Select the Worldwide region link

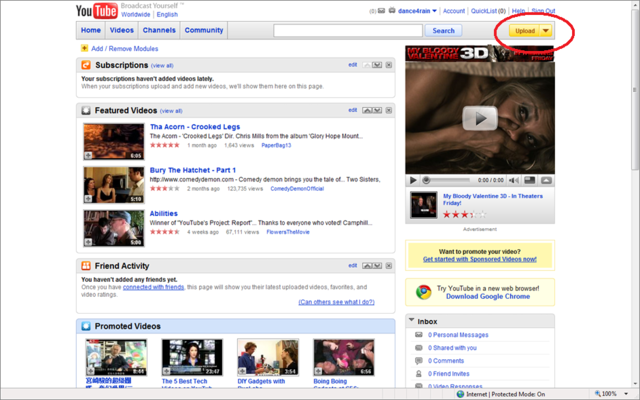[x=136, y=15]
